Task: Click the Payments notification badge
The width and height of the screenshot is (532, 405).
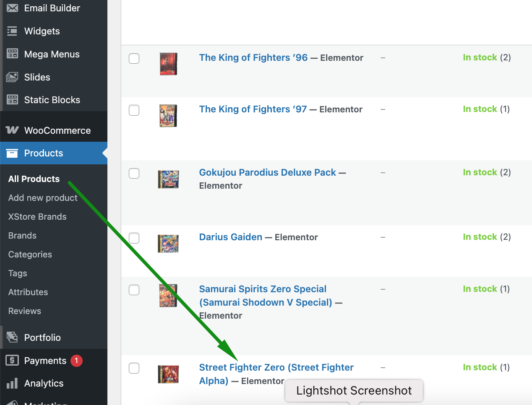Action: (x=76, y=361)
